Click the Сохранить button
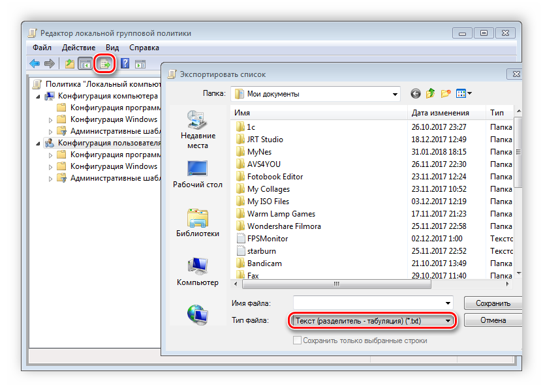 pyautogui.click(x=493, y=303)
